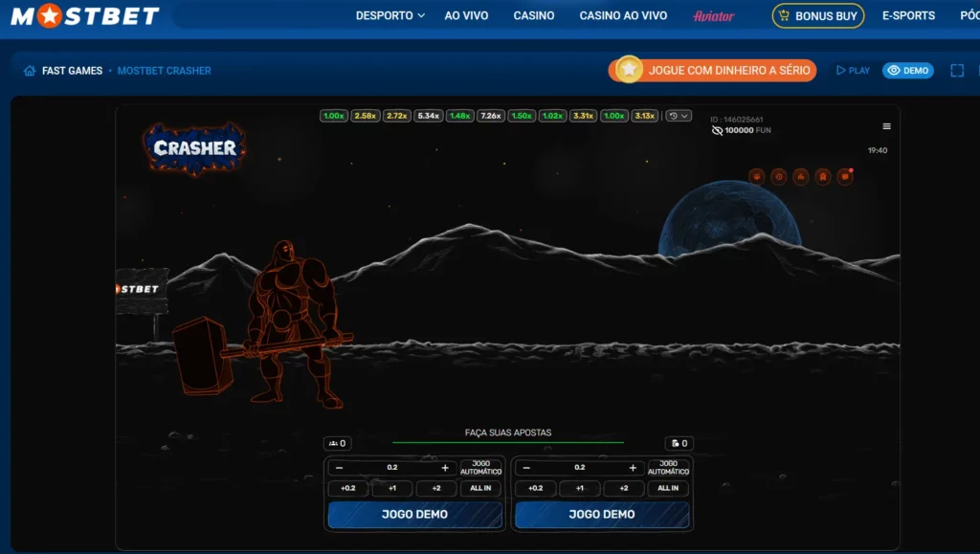Click the Mostbet Crasher breadcrumb
Viewport: 980px width, 554px height.
tap(165, 71)
